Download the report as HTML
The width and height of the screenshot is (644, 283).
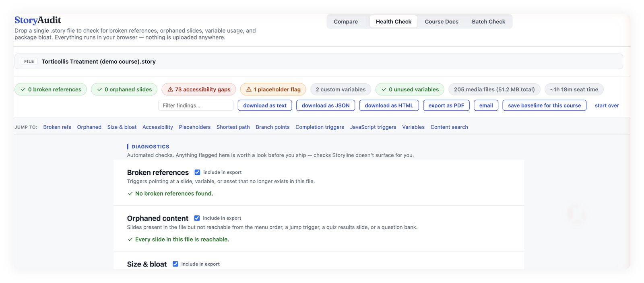389,105
